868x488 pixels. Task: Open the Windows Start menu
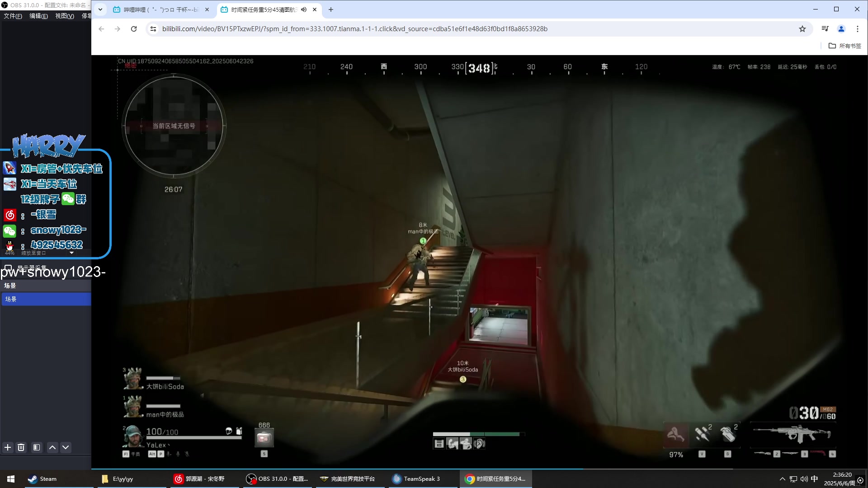point(11,479)
